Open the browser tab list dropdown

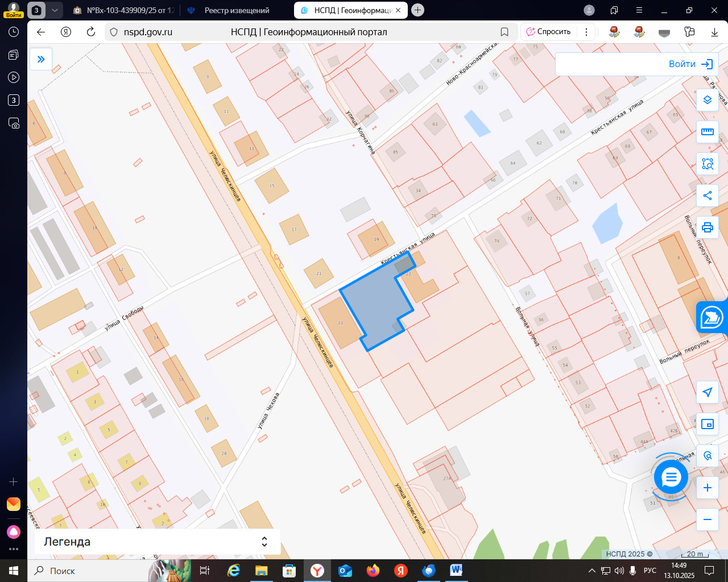tap(54, 10)
